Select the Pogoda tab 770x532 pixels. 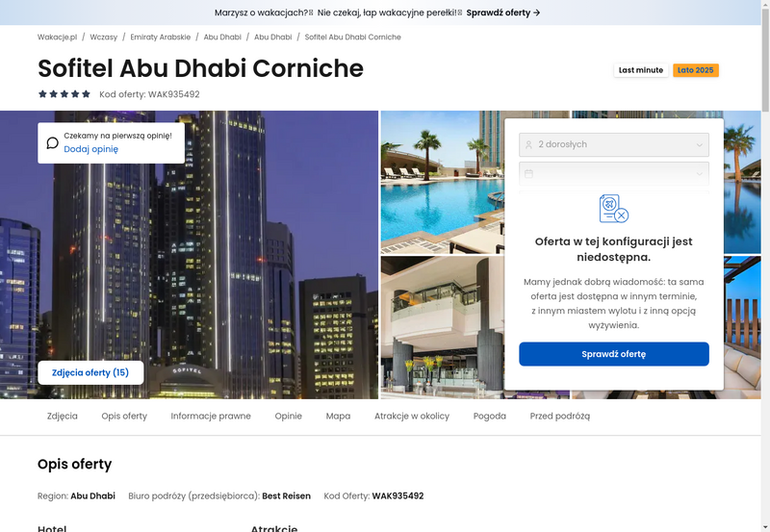click(490, 417)
